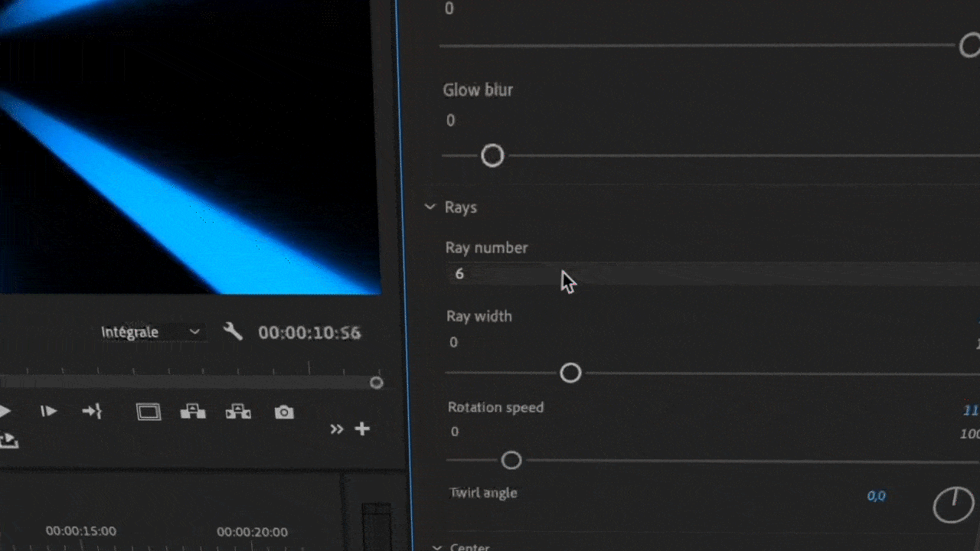Click the Step Forward one frame button
The width and height of the screenshot is (980, 551).
pos(49,412)
